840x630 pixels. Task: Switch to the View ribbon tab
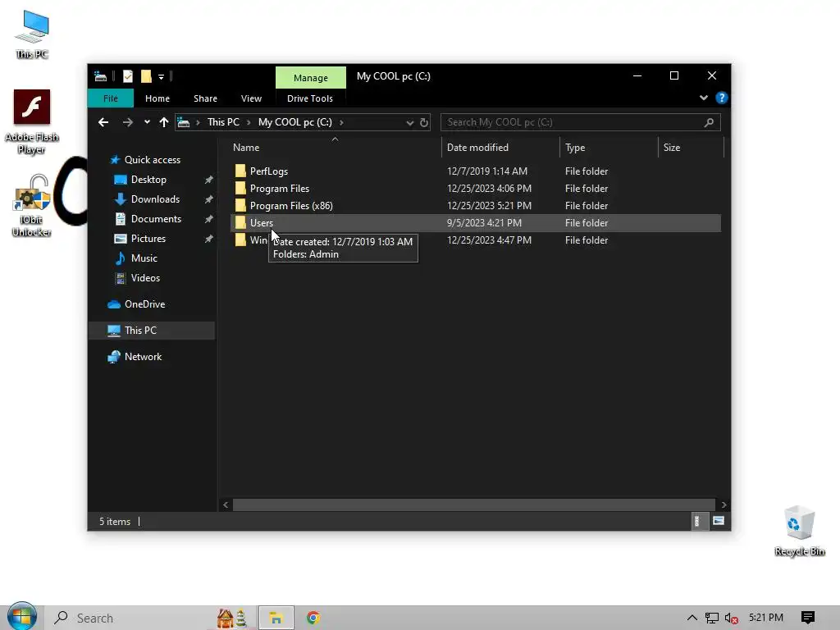pos(251,98)
